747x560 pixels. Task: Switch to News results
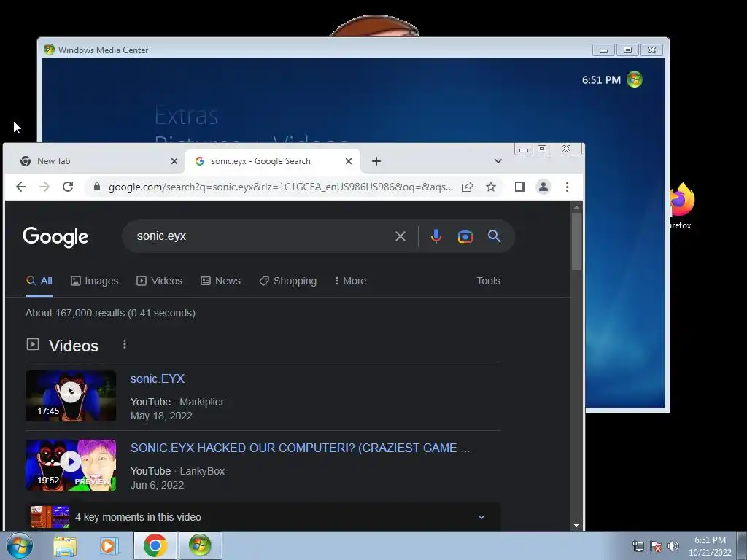point(220,281)
